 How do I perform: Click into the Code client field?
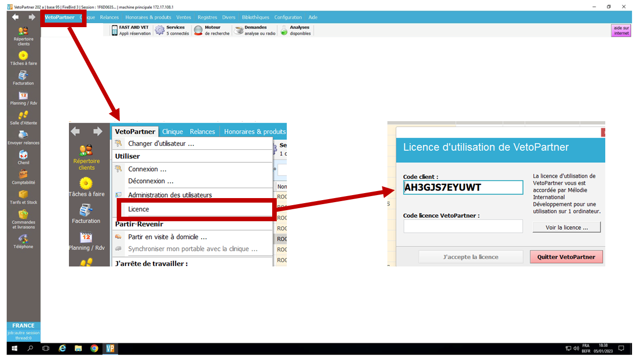tap(463, 188)
